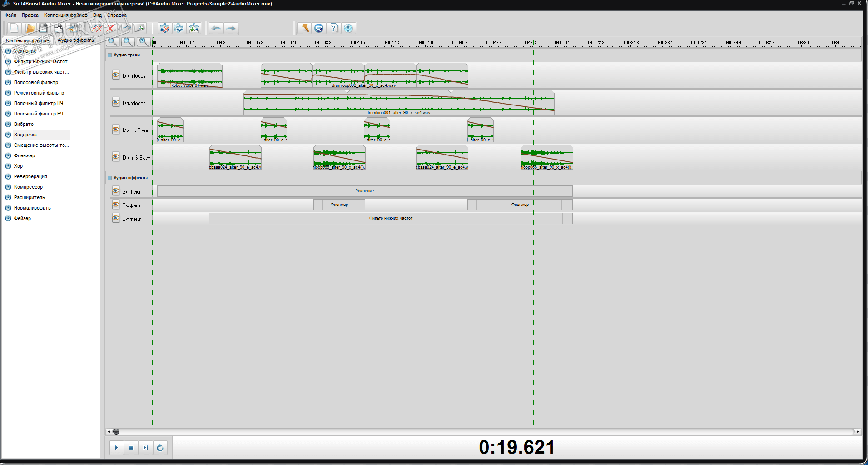Toggle eye on the Фильтр нижних частот effect row
This screenshot has width=868, height=465.
click(116, 219)
